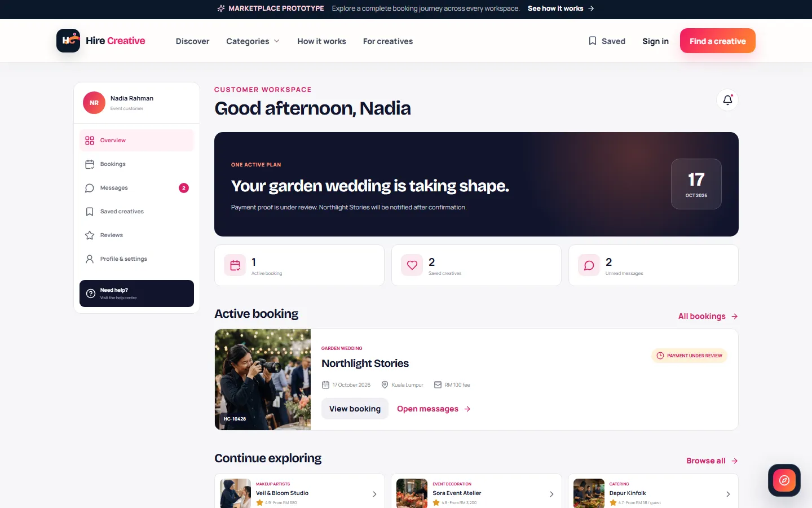Click See how it works banner link
The width and height of the screenshot is (812, 508).
pyautogui.click(x=561, y=8)
